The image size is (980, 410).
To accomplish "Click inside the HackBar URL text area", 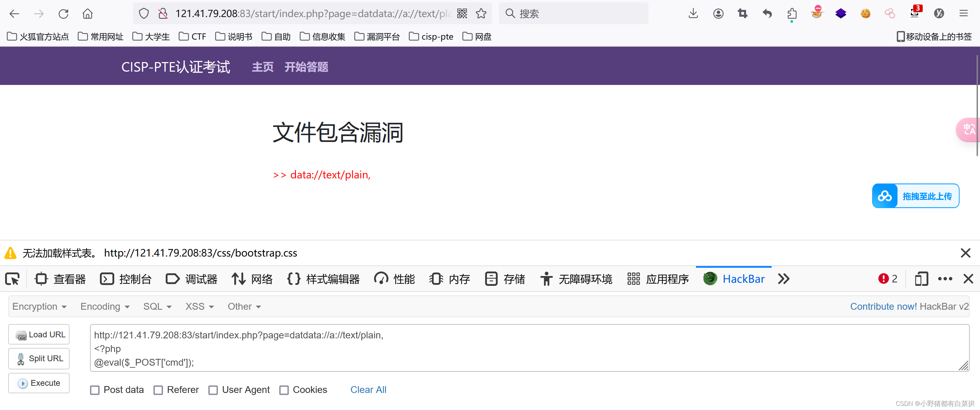I will click(x=457, y=348).
